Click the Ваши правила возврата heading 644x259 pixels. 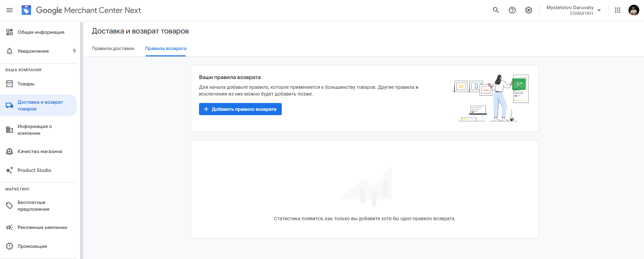230,77
